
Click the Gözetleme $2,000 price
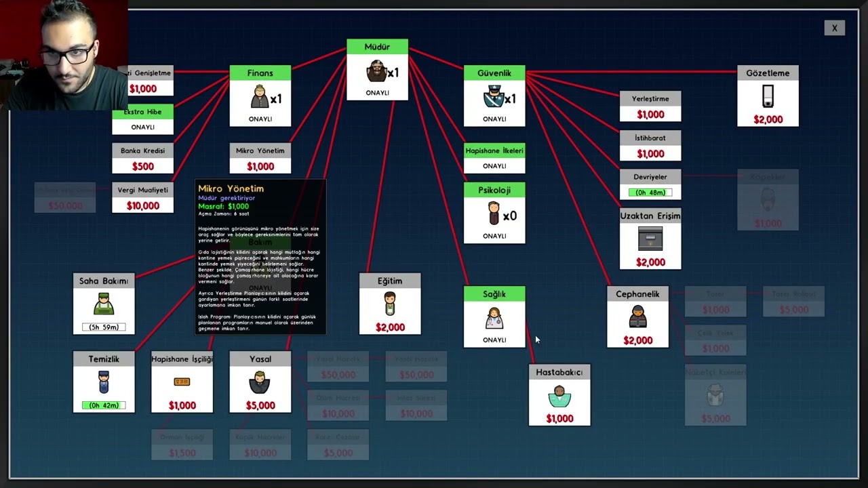tap(768, 120)
